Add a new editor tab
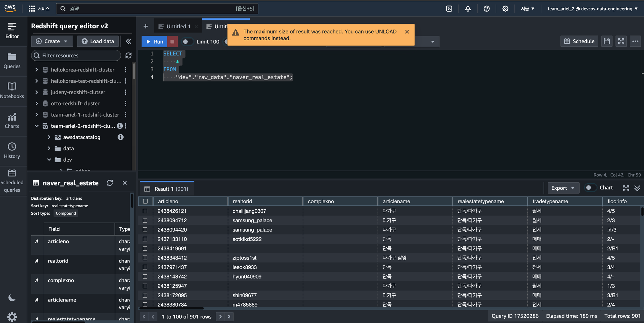Viewport: 644px width, 323px height. [146, 26]
